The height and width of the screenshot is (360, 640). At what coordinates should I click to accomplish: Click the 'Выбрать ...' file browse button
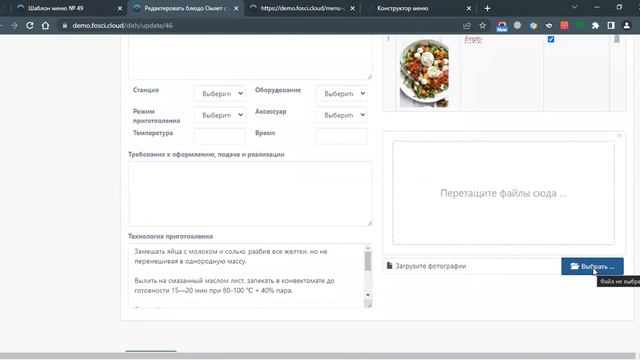tap(592, 266)
